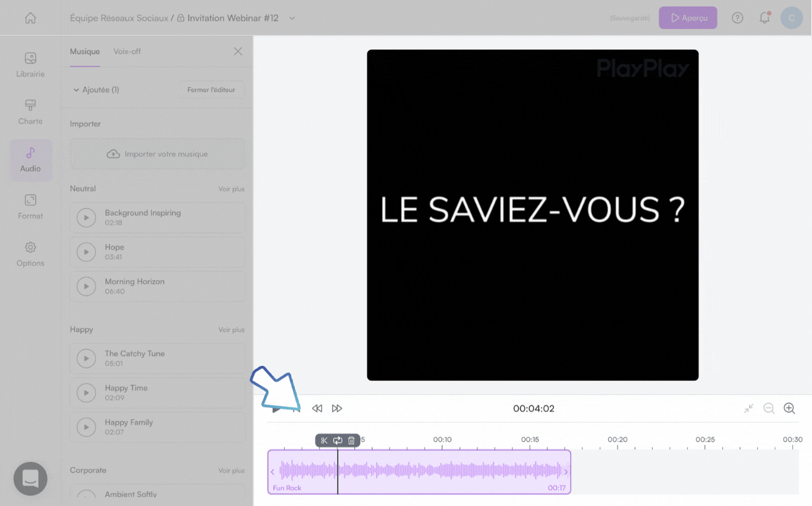Open Équipe Réseaux Sociaux breadcrumb

click(x=119, y=18)
